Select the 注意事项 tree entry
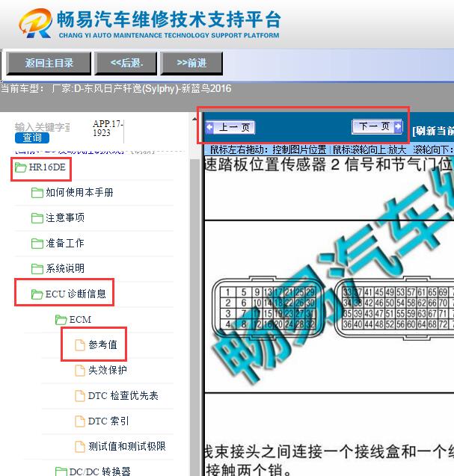The height and width of the screenshot is (476, 454). pyautogui.click(x=65, y=217)
